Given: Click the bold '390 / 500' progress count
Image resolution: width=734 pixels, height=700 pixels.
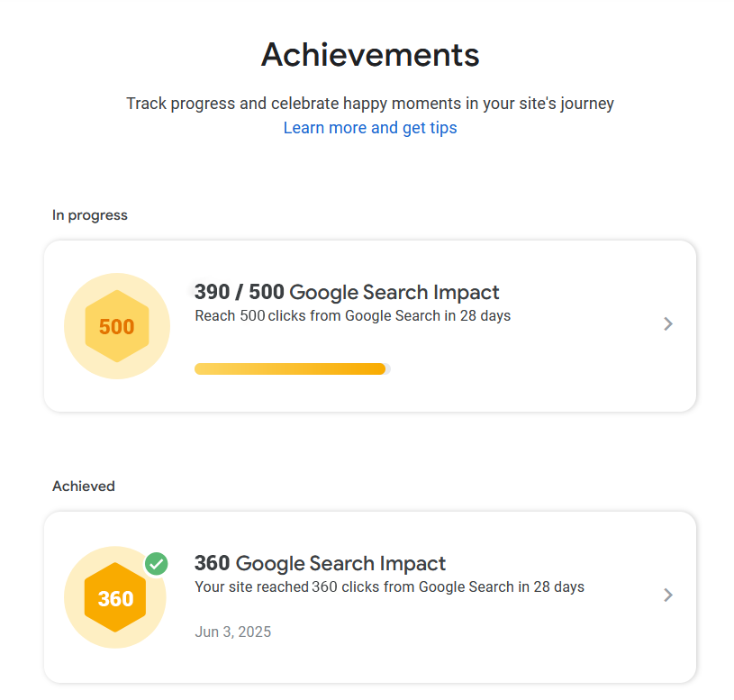Looking at the screenshot, I should click(x=240, y=292).
